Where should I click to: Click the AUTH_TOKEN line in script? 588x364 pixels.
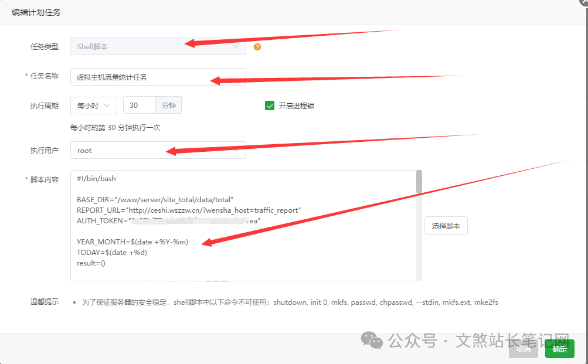(x=168, y=221)
